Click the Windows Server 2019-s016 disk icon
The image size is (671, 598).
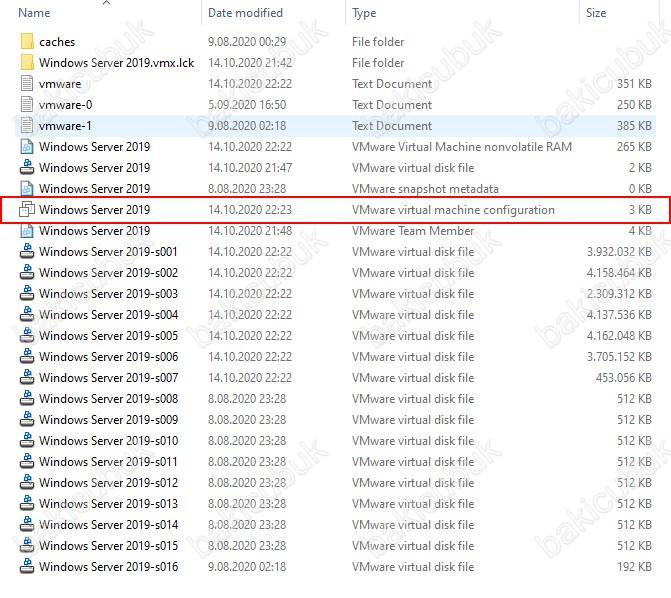pyautogui.click(x=27, y=566)
